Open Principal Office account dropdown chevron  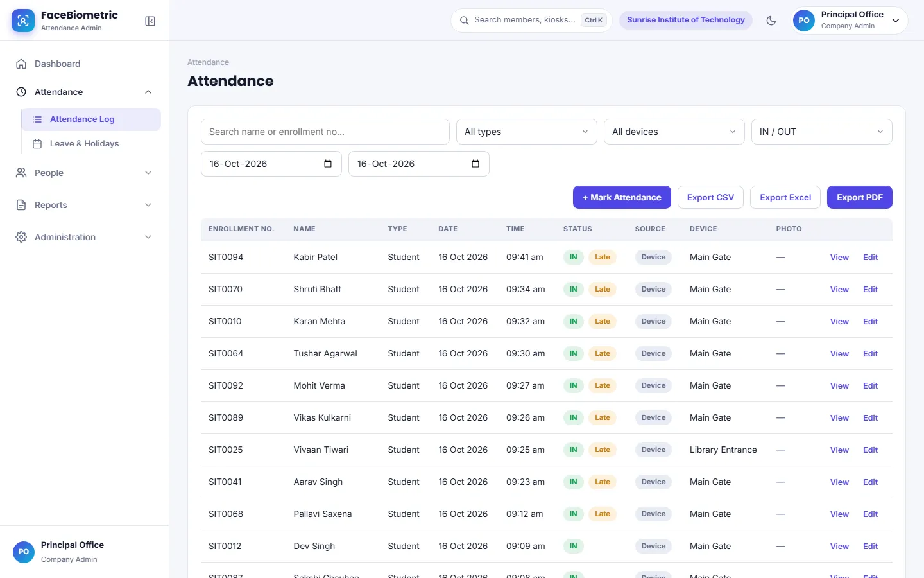[896, 21]
